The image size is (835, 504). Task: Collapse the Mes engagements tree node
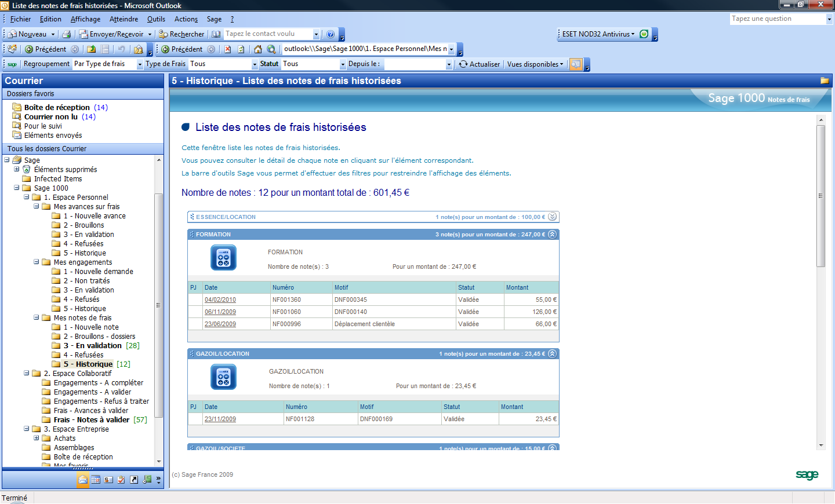coord(37,262)
